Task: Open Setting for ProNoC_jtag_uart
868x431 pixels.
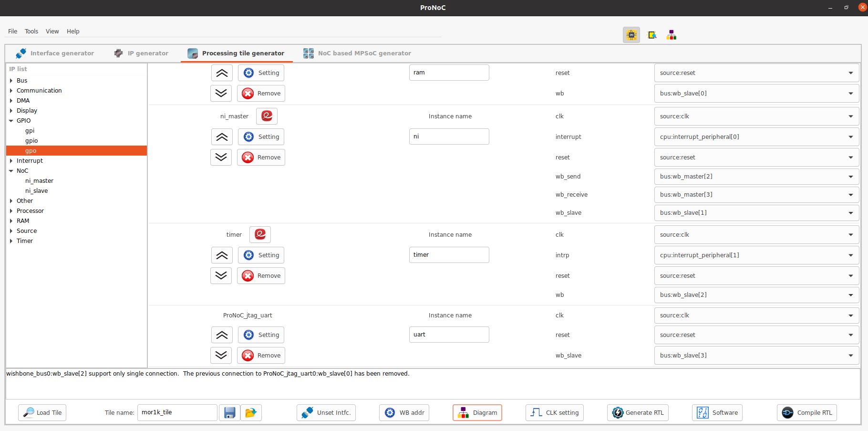Action: [261, 335]
